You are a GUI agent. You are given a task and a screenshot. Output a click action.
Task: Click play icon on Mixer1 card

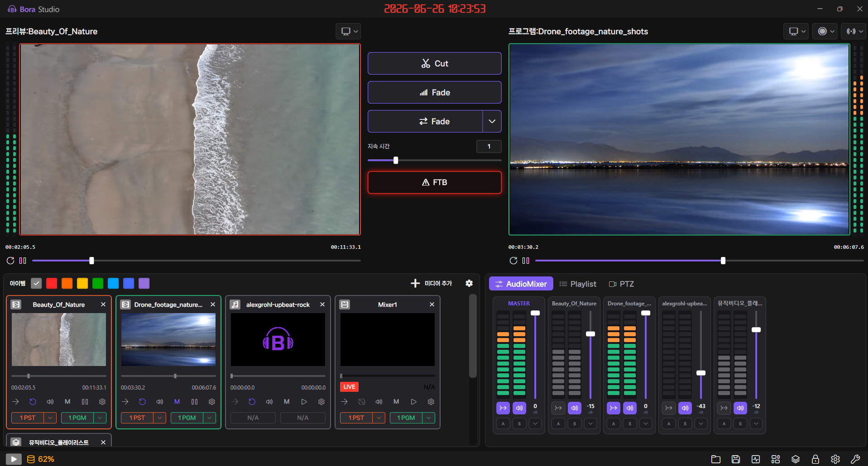413,402
